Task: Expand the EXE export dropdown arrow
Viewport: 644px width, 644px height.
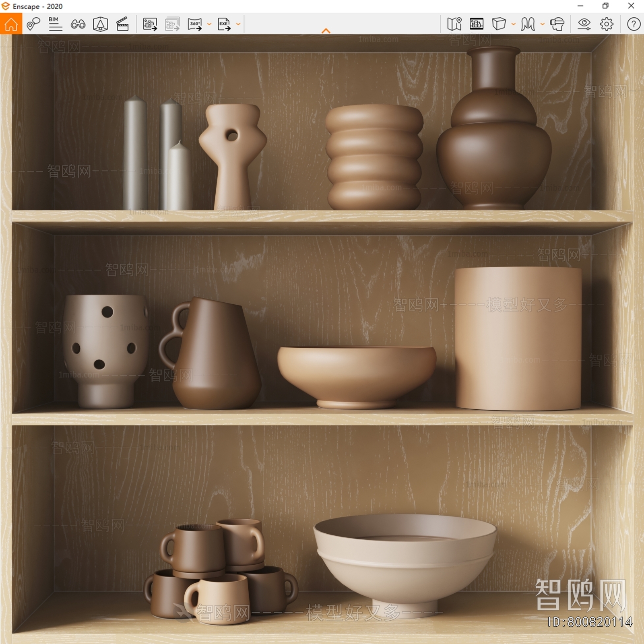Action: coord(238,24)
